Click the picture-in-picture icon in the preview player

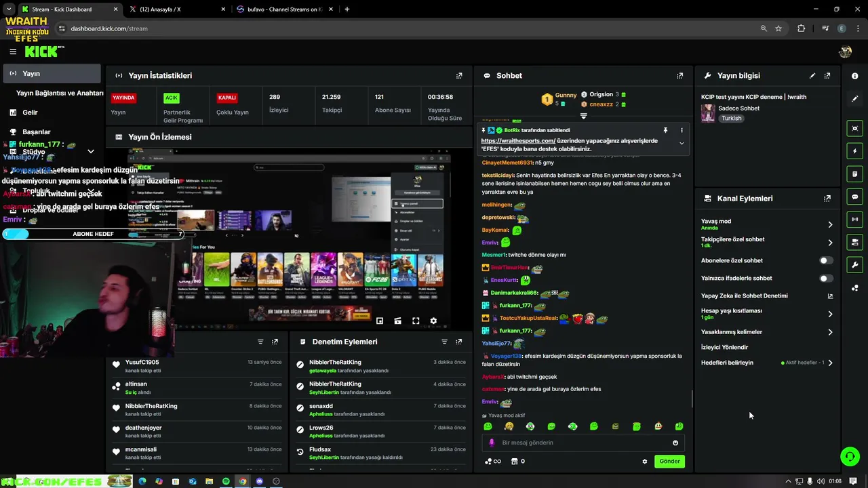pyautogui.click(x=380, y=321)
